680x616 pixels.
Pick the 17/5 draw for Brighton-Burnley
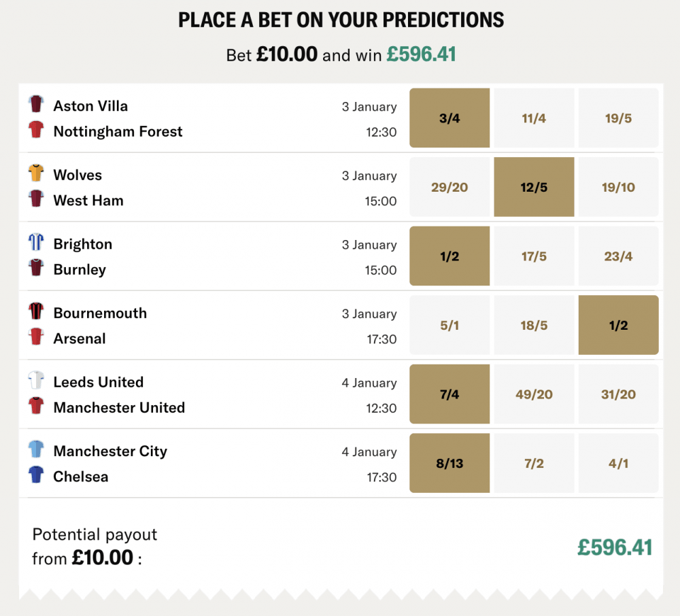pos(534,256)
